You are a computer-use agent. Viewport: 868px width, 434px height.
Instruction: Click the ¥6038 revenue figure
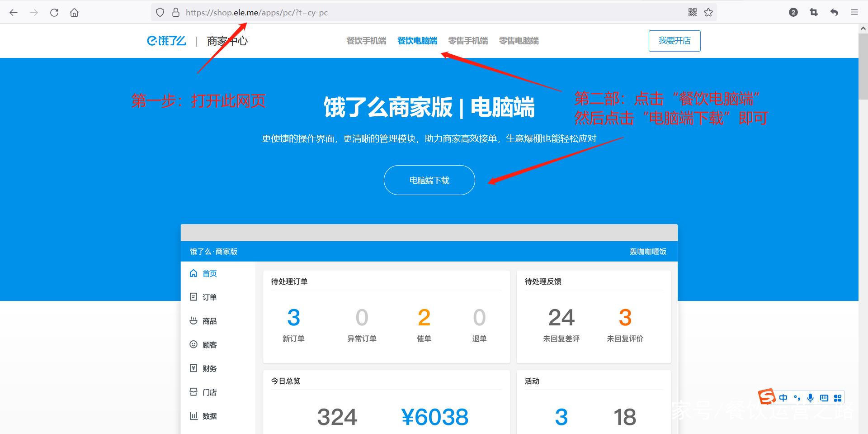[435, 417]
